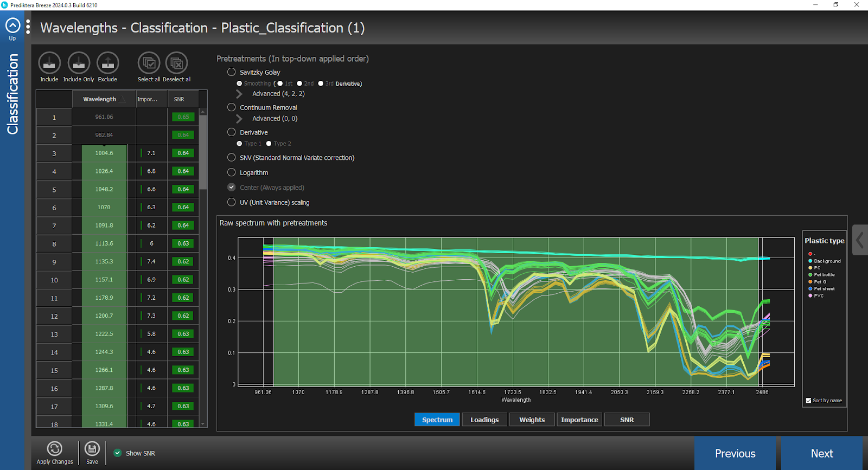Open the three-dot options menu
This screenshot has width=868, height=470.
pos(28,27)
